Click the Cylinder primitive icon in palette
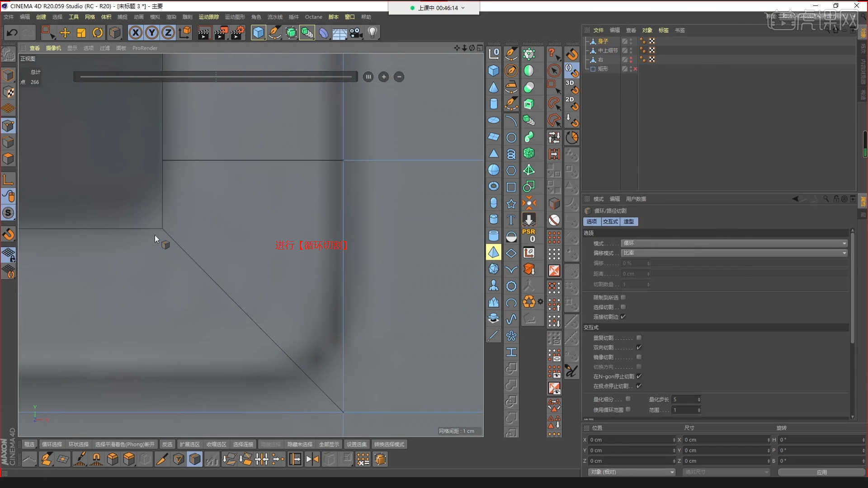Screen dimensions: 868x488 tap(494, 104)
